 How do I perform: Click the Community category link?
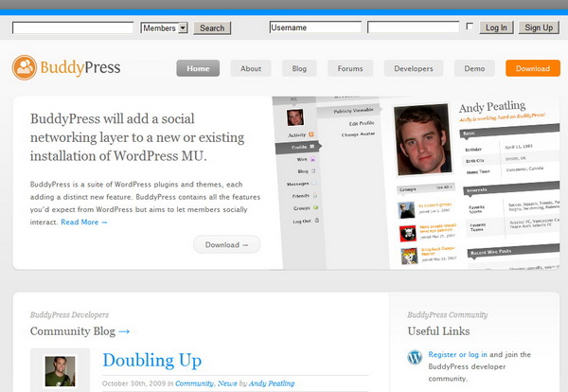[x=194, y=383]
